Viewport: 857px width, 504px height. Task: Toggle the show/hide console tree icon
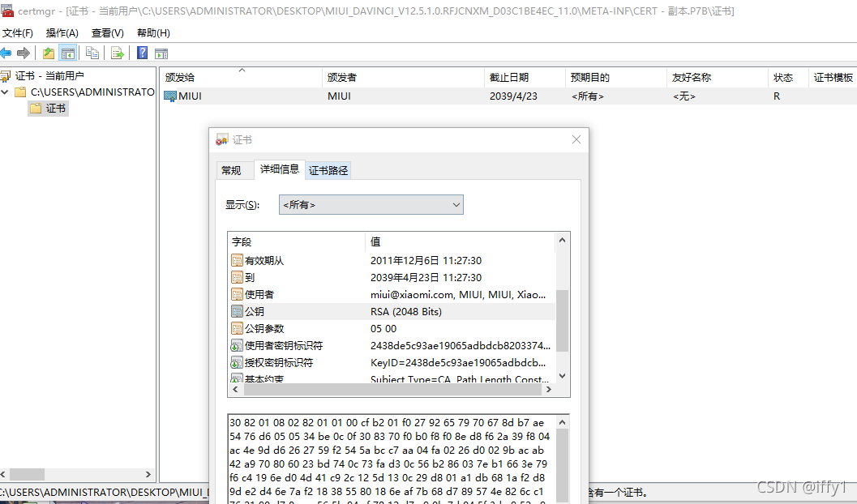click(68, 53)
